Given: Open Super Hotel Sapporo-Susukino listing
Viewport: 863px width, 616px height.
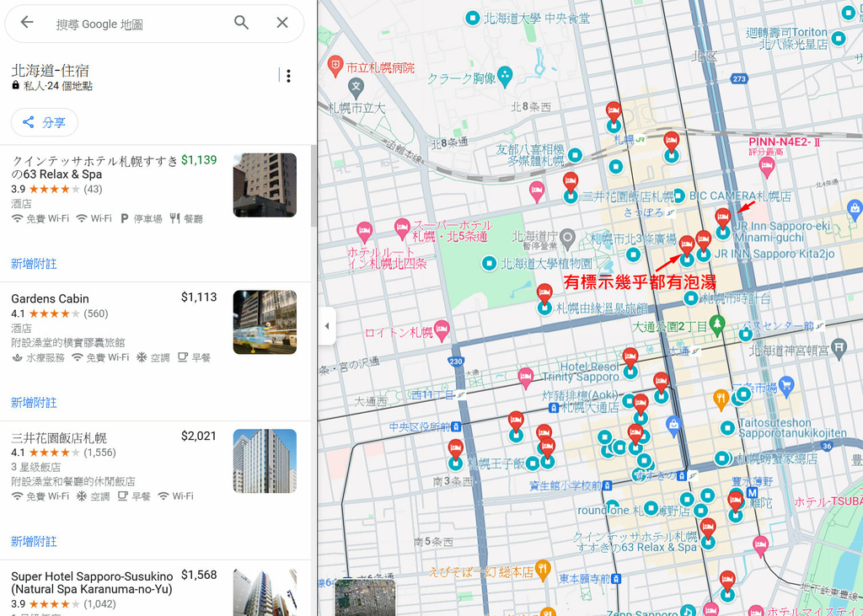Looking at the screenshot, I should pos(92,582).
